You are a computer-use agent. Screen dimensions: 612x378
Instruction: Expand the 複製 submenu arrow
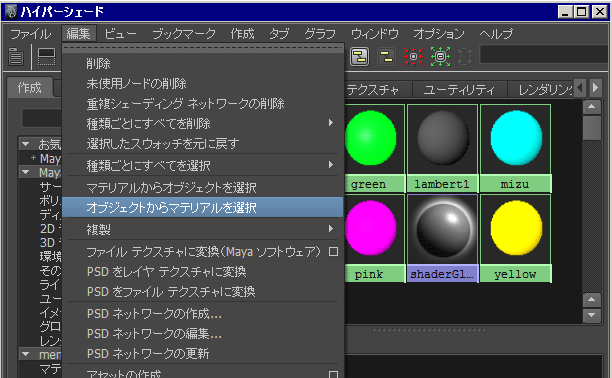331,228
